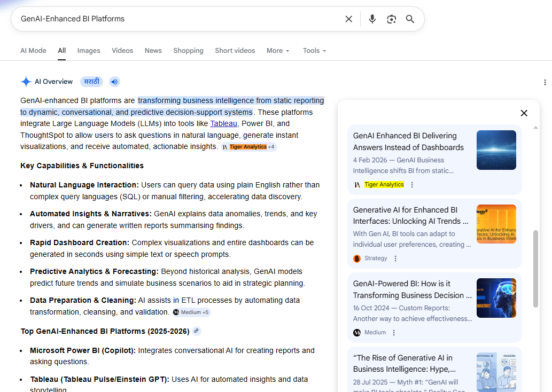Click brain thumbnail of Medium article

click(x=496, y=298)
